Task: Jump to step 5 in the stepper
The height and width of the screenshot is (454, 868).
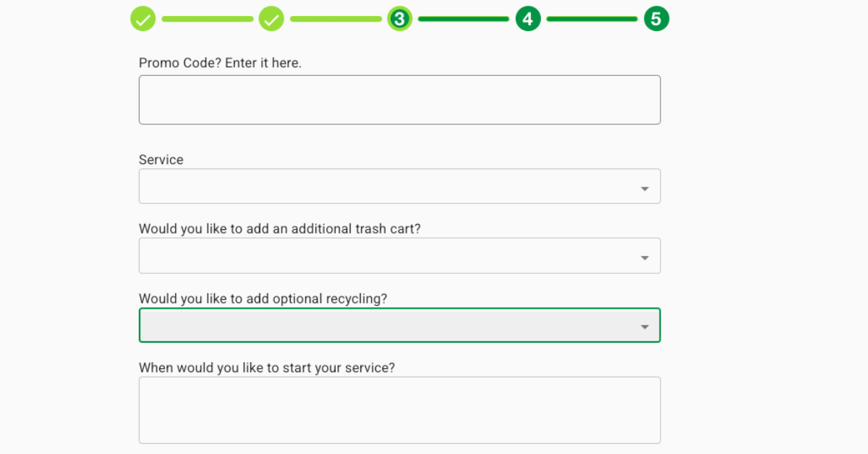Action: tap(656, 18)
